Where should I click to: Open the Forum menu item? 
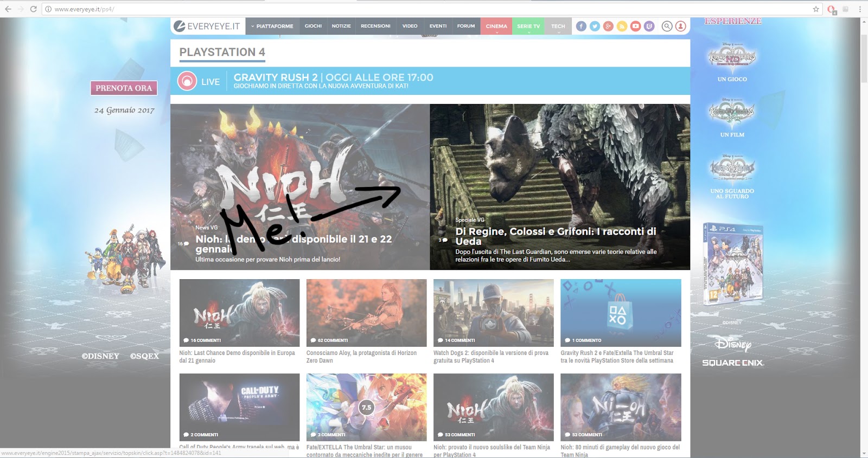tap(465, 26)
